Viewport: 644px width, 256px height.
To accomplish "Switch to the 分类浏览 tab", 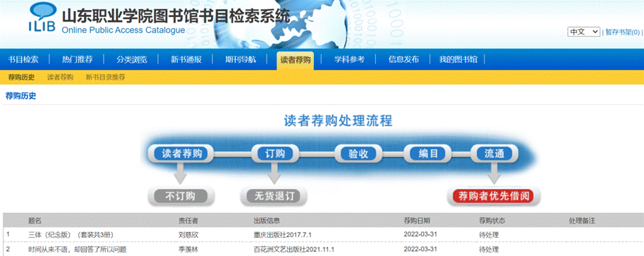I will tap(131, 59).
